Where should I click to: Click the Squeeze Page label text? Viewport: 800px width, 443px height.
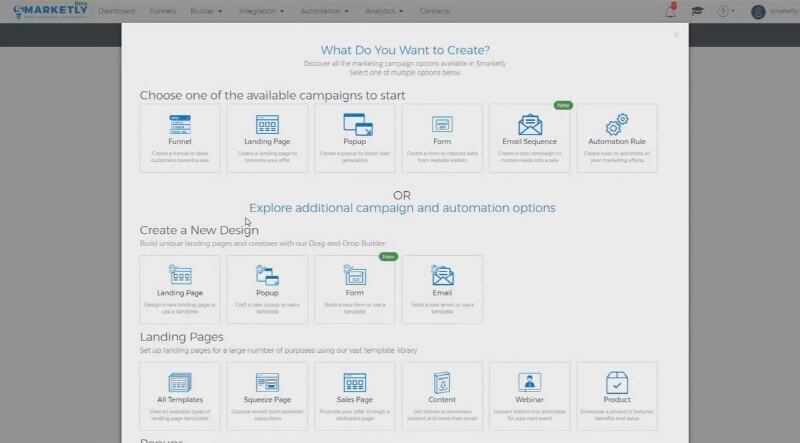click(267, 400)
